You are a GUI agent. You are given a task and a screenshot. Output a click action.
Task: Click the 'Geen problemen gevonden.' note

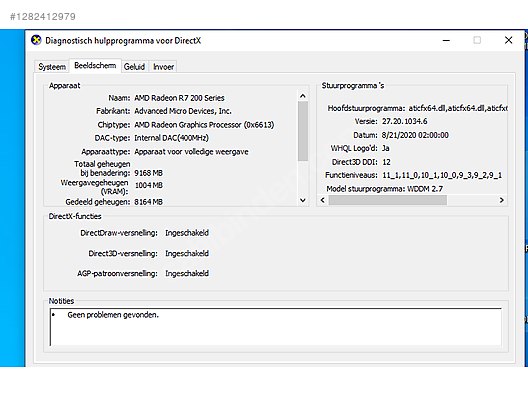[x=113, y=315]
